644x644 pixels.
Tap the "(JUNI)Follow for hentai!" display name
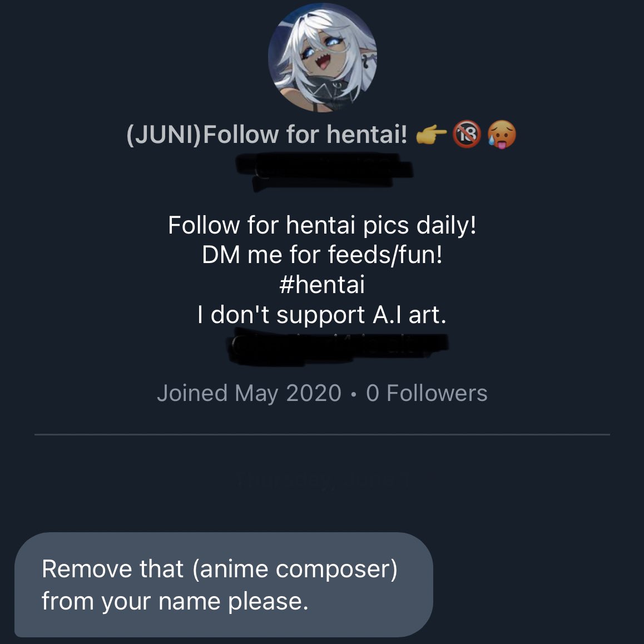[x=267, y=135]
